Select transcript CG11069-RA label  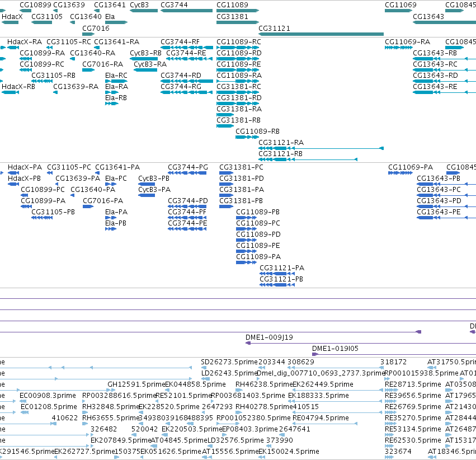pos(407,41)
